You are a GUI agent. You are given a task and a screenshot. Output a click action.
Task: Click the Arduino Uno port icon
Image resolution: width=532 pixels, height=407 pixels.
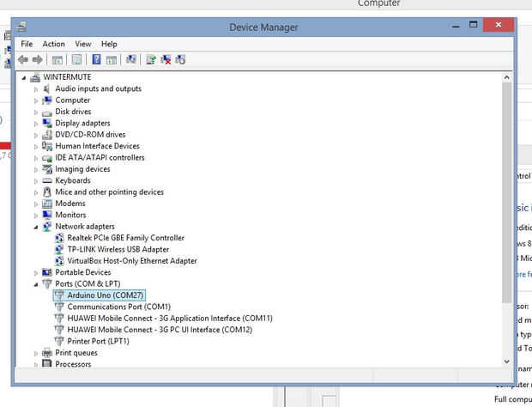(59, 295)
